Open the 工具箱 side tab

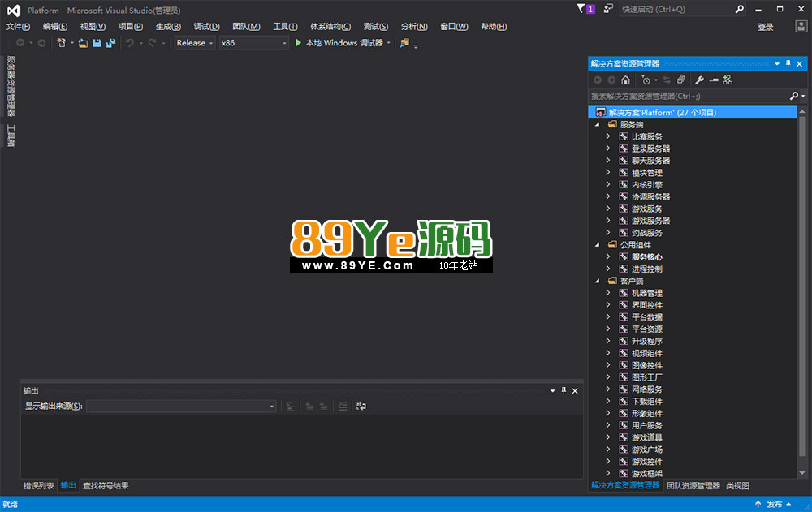11,136
